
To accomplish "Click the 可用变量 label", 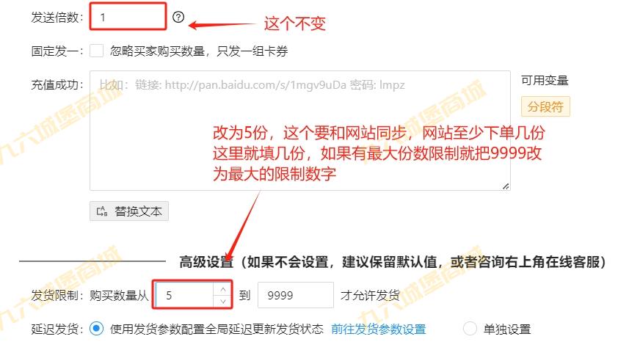I will pyautogui.click(x=545, y=81).
